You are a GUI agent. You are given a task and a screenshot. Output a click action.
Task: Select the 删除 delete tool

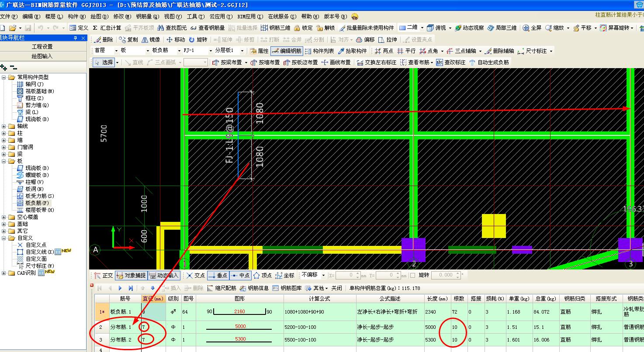103,39
